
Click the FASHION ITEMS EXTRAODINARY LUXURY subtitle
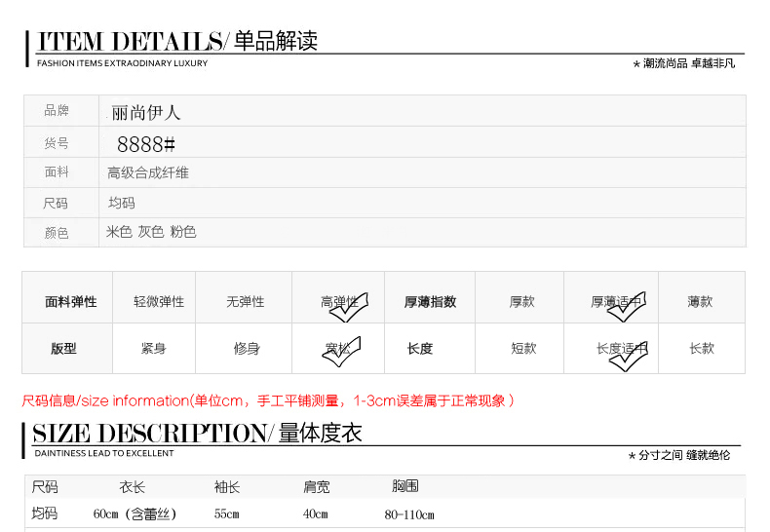[x=122, y=63]
